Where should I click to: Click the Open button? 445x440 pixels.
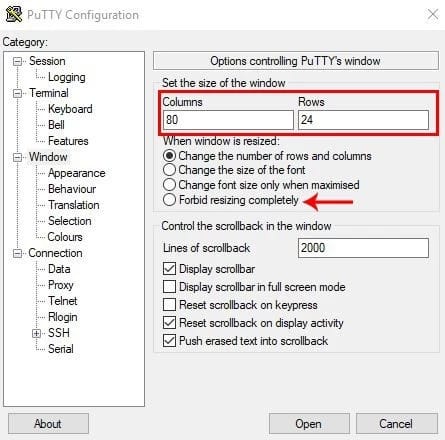click(x=309, y=424)
